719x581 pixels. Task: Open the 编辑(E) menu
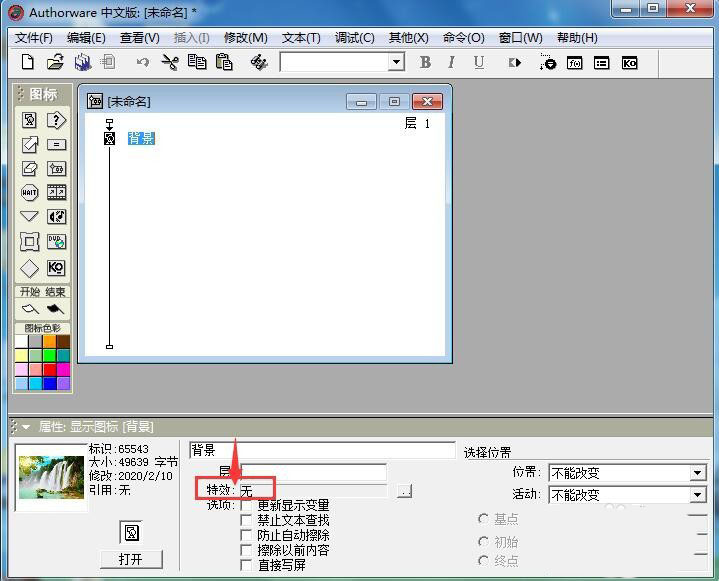(x=86, y=38)
